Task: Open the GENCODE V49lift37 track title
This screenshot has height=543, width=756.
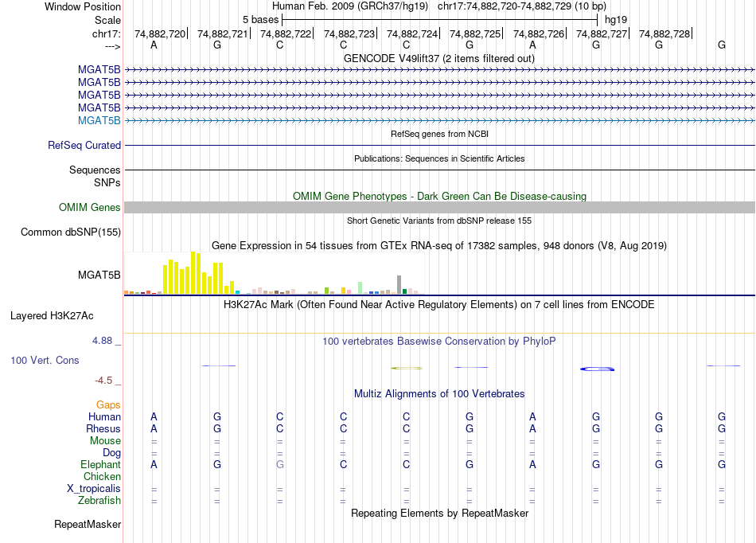Action: click(x=438, y=59)
